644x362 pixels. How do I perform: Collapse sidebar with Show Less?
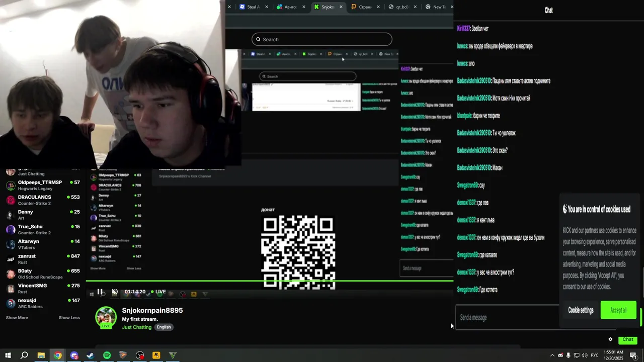[69, 318]
